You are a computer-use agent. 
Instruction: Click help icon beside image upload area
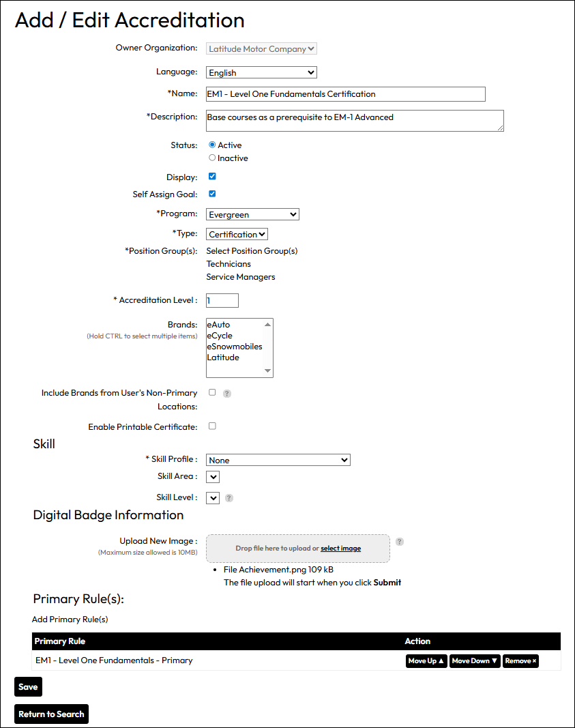(x=400, y=542)
